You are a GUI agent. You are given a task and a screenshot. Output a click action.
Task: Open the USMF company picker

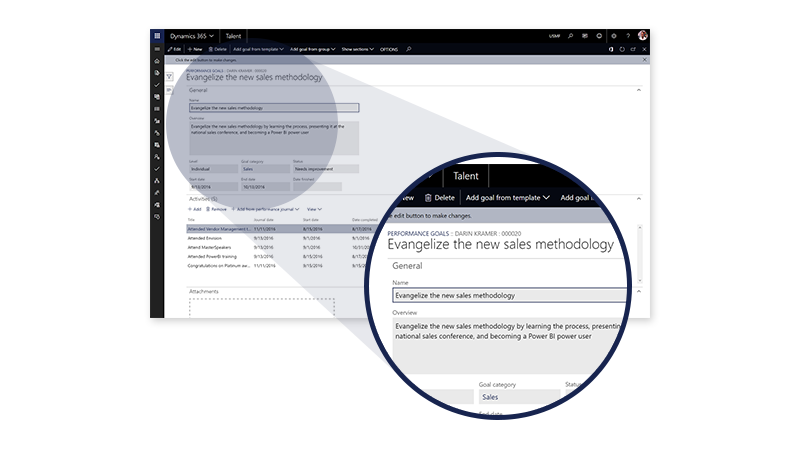point(555,36)
